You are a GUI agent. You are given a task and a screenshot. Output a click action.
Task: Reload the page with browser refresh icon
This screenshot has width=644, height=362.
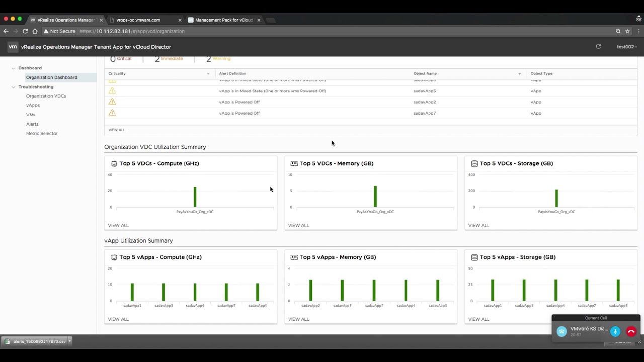(25, 31)
